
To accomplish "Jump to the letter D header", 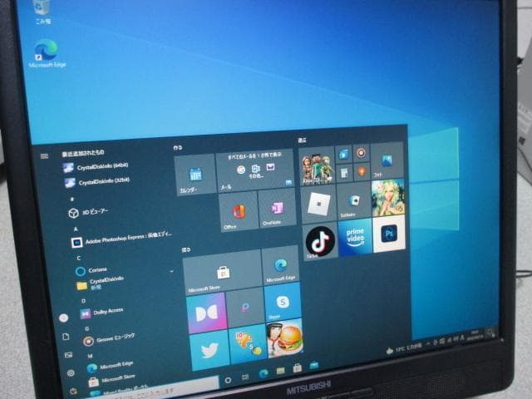I will pos(83,301).
